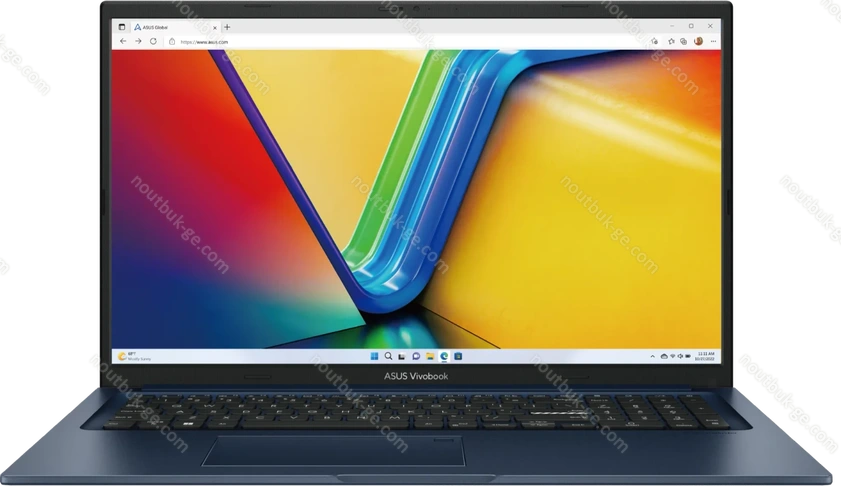Add page to favorites with star icon
This screenshot has width=841, height=487.
654,41
